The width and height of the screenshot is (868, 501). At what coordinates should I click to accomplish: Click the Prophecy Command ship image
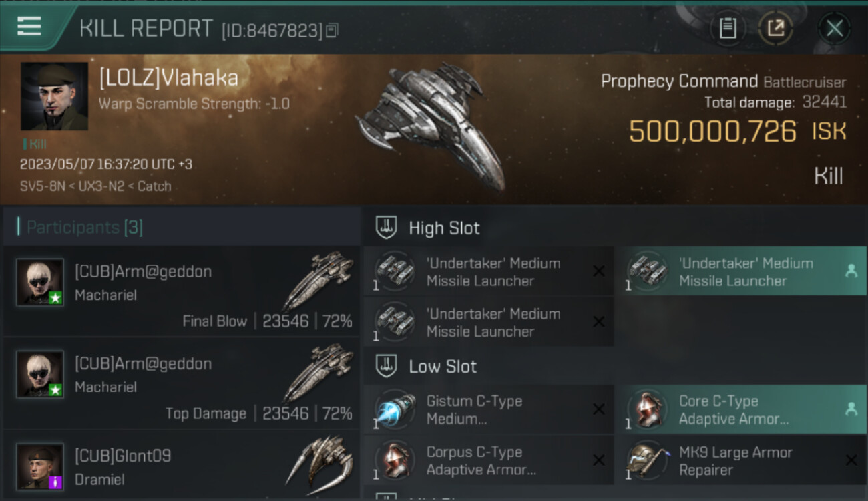[431, 127]
